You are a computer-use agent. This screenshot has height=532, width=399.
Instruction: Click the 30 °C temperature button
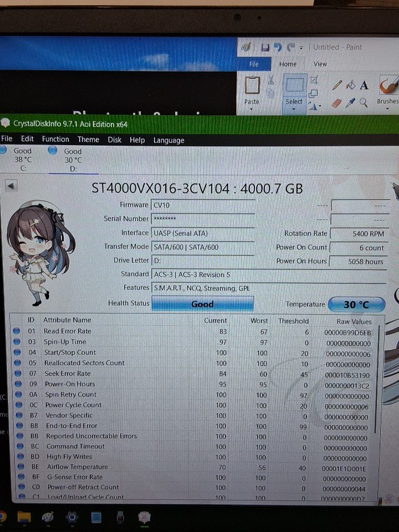tap(356, 304)
